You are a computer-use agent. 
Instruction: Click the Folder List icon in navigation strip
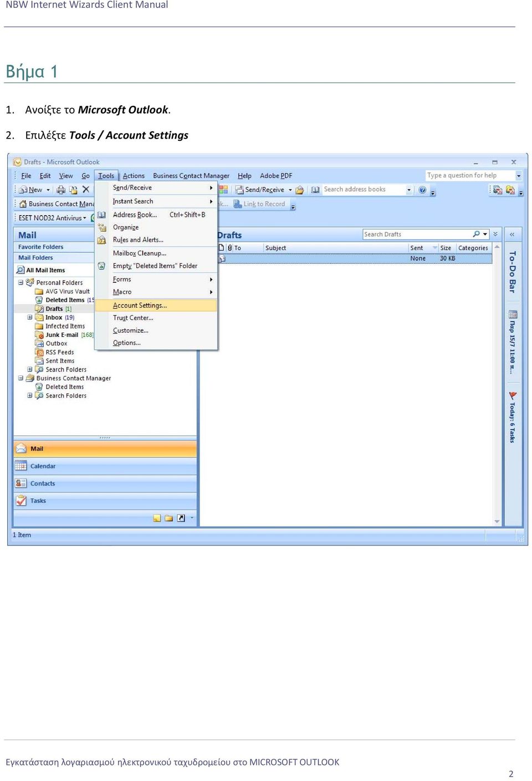[x=168, y=518]
